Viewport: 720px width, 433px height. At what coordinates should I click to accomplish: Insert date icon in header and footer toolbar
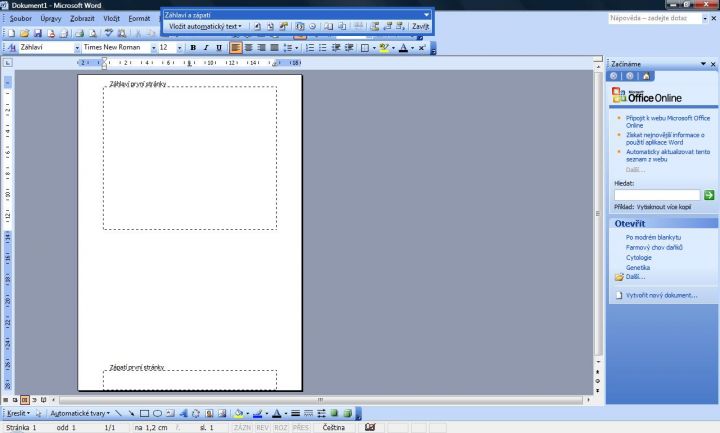pyautogui.click(x=300, y=27)
